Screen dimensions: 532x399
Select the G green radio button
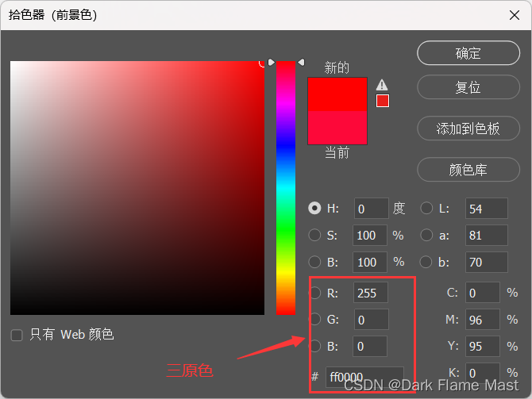tap(315, 319)
